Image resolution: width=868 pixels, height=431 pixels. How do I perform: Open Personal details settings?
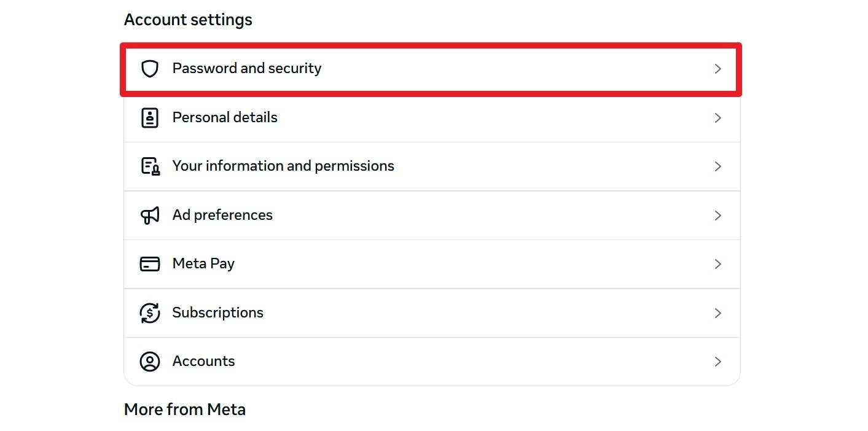(x=430, y=117)
